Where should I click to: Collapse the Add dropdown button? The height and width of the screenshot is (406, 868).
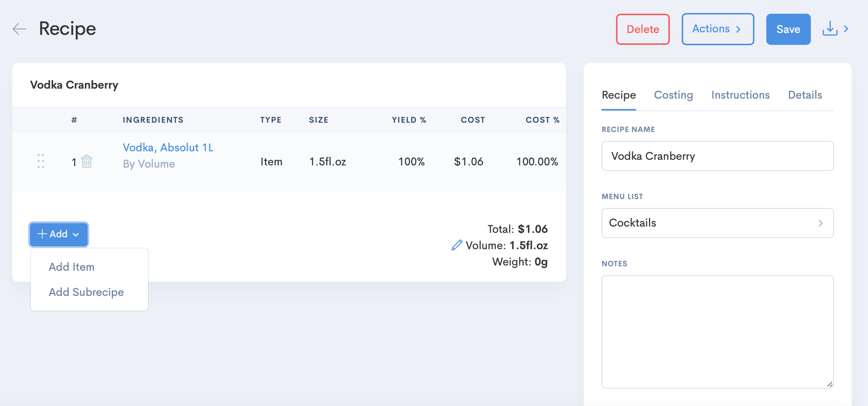point(58,234)
